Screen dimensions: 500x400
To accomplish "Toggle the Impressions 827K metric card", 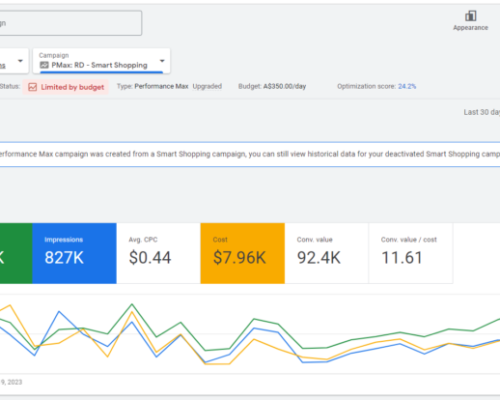I will click(x=74, y=253).
